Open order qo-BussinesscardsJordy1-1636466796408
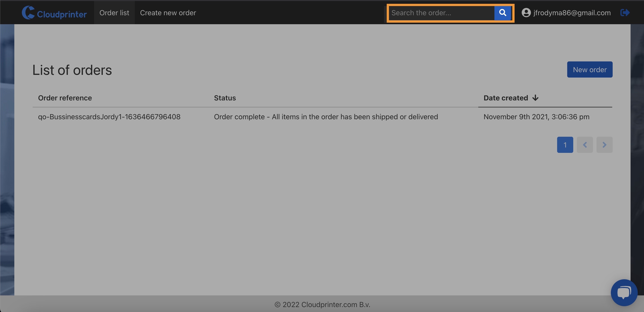The width and height of the screenshot is (644, 312). click(109, 117)
